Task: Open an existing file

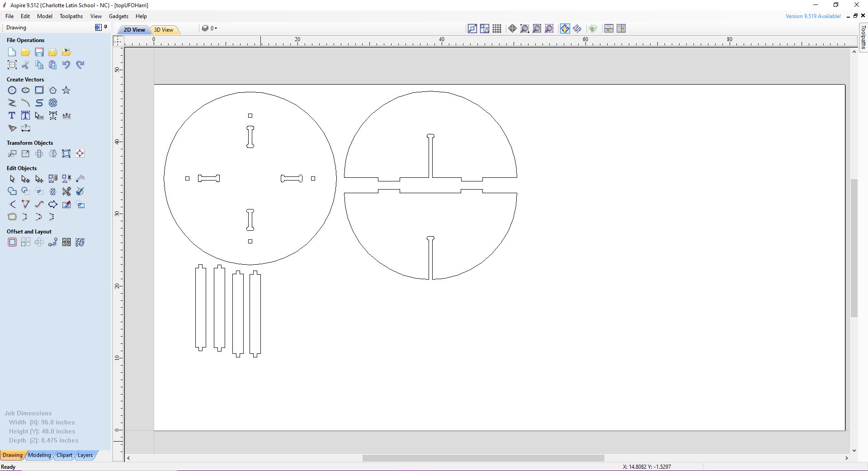Action: pos(26,52)
